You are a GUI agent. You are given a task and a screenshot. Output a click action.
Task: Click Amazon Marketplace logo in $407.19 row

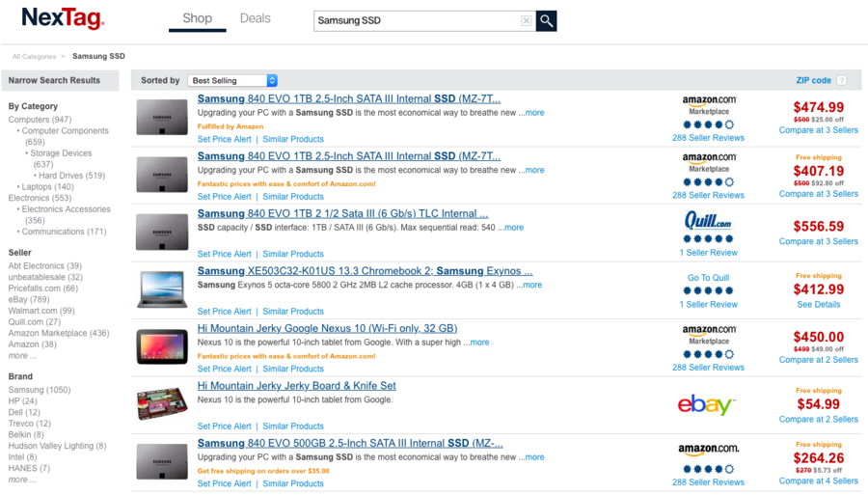click(709, 162)
